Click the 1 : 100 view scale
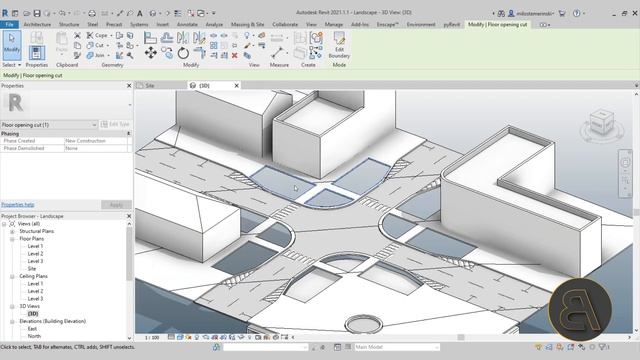This screenshot has height=360, width=640. [x=152, y=338]
